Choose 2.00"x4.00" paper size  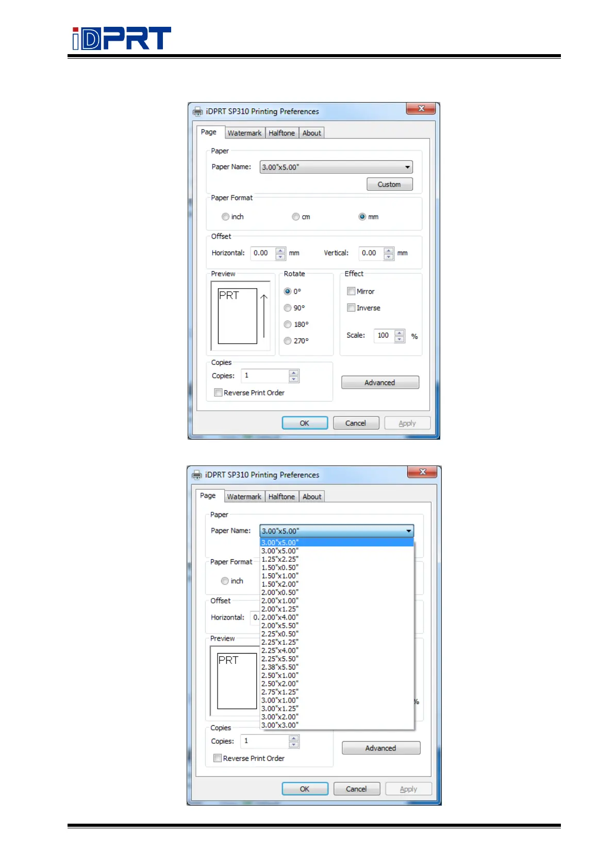pyautogui.click(x=337, y=617)
